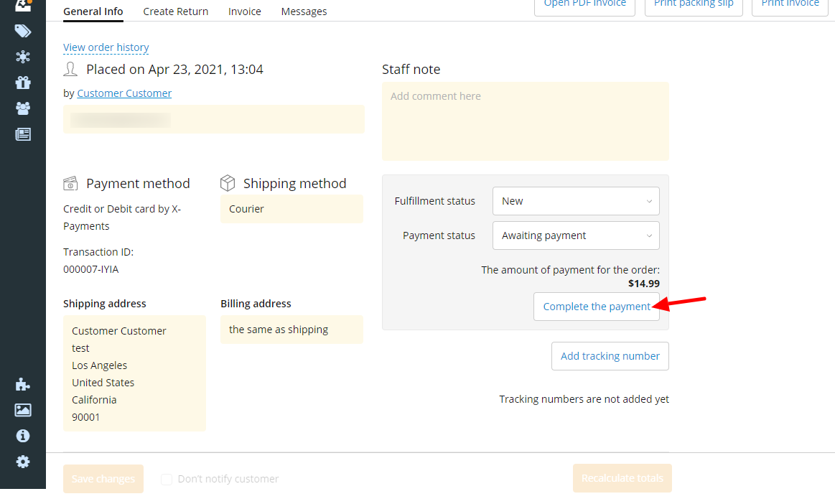Open the users group icon in the sidebar
Screen dimensions: 835x504
click(22, 108)
